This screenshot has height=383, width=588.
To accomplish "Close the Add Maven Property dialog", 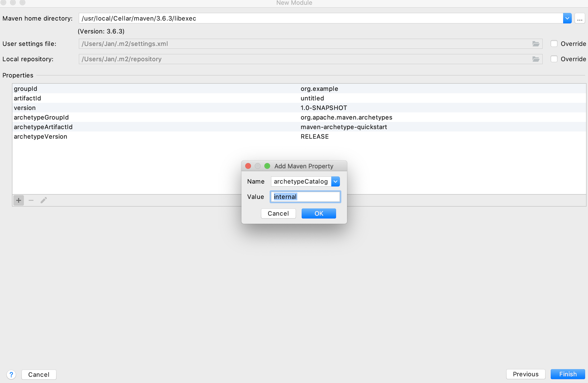I will (248, 166).
